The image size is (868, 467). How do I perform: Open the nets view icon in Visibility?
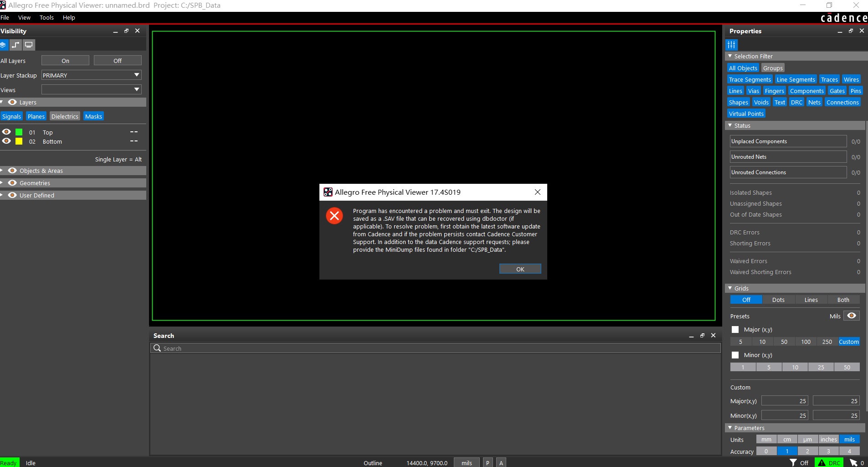coord(16,45)
